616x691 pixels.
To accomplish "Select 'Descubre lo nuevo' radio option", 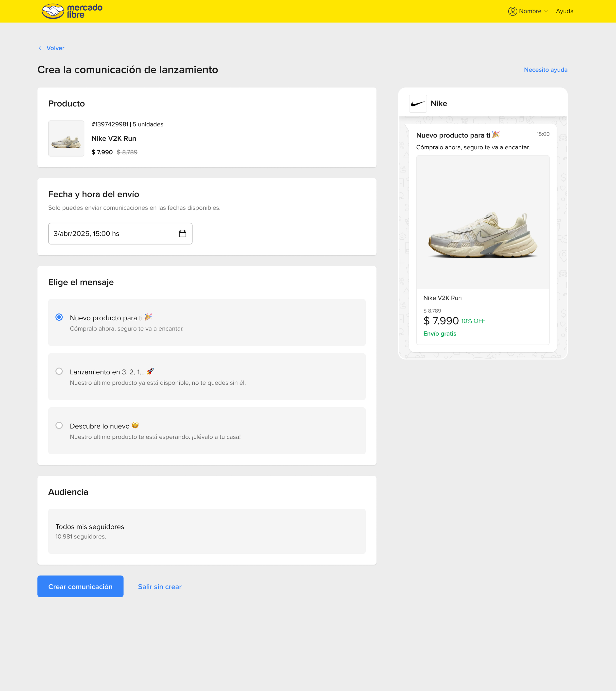I will tap(59, 426).
